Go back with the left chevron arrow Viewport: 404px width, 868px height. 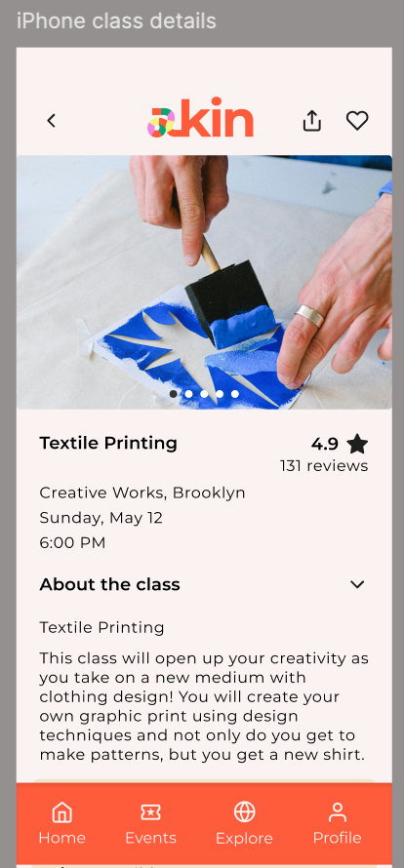point(52,121)
